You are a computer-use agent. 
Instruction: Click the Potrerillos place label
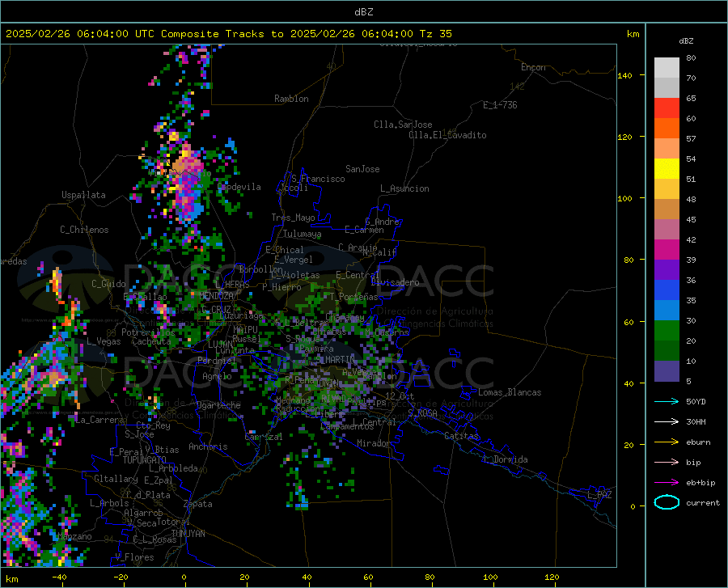click(x=148, y=332)
